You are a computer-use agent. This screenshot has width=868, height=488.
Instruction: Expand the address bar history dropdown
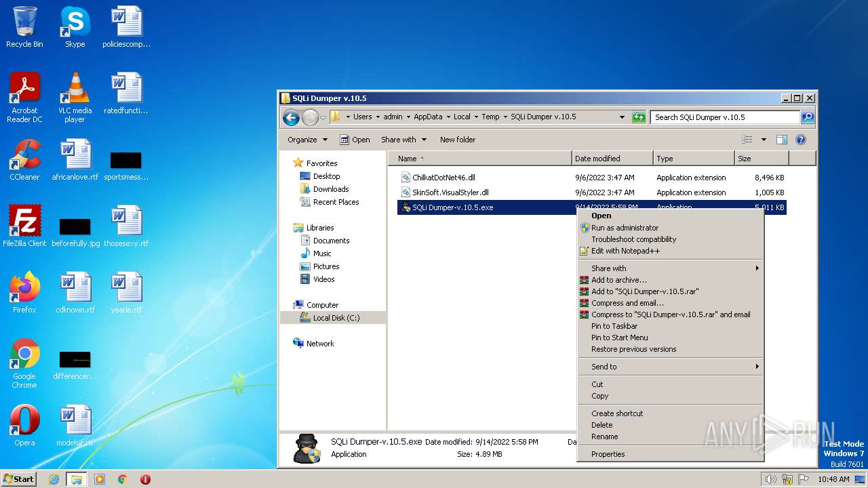(x=623, y=117)
